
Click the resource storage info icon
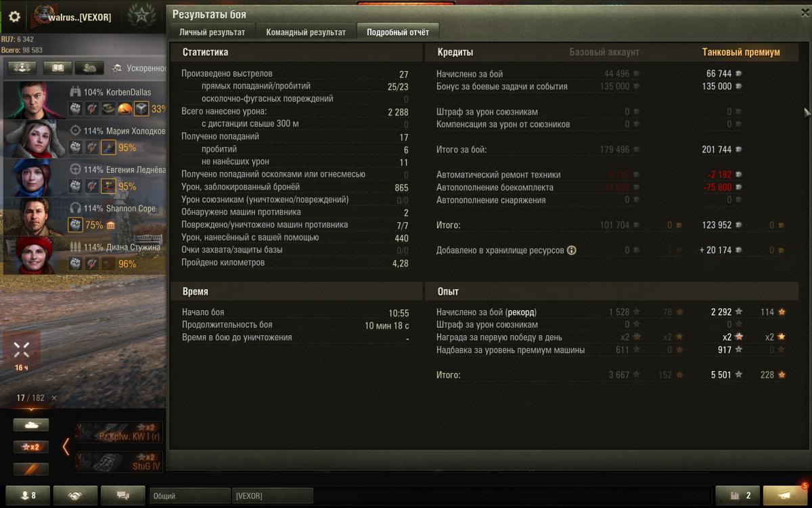571,250
